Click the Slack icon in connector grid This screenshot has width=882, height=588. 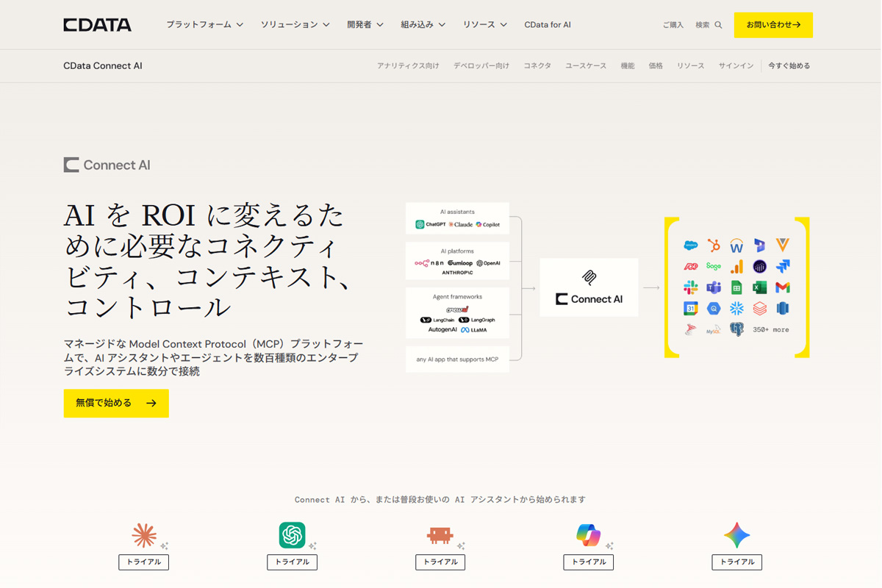coord(690,287)
